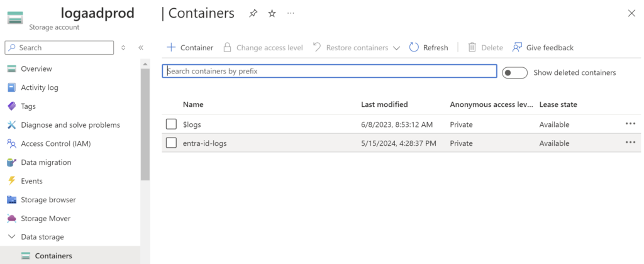Click the sidebar Search field
644x264 pixels.
click(59, 48)
